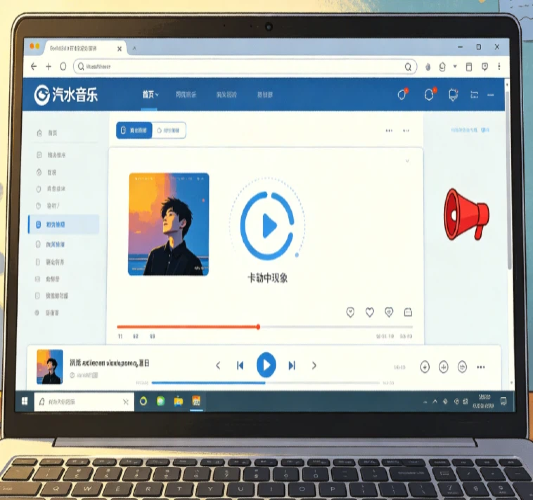Follow the blue link text at the page's top right
This screenshot has width=533, height=500.
click(470, 130)
